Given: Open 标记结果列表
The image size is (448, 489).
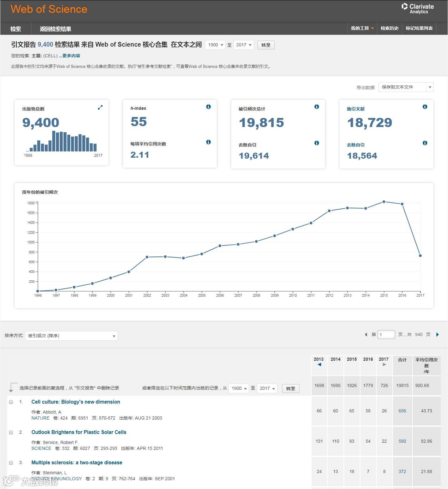Looking at the screenshot, I should click(419, 28).
